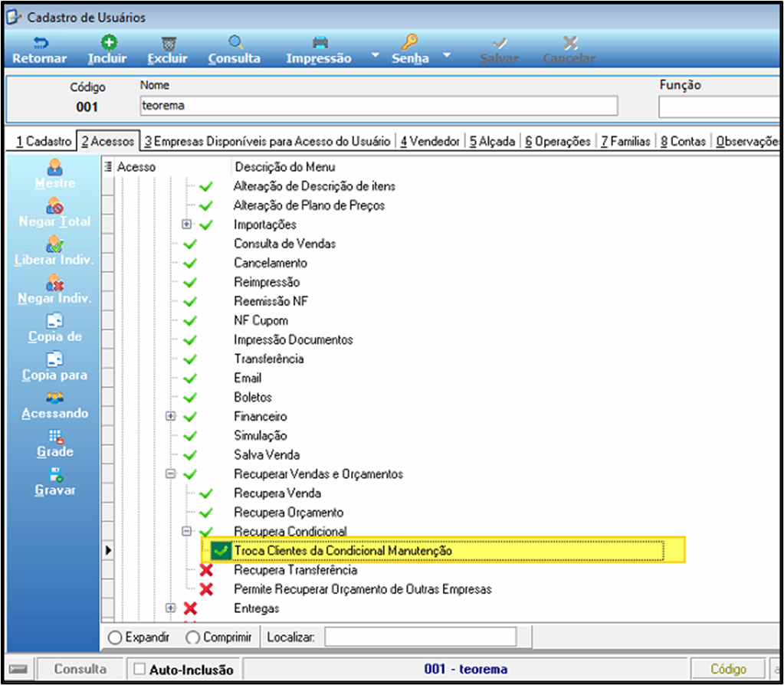Toggle green check for Cancelamento

point(190,263)
